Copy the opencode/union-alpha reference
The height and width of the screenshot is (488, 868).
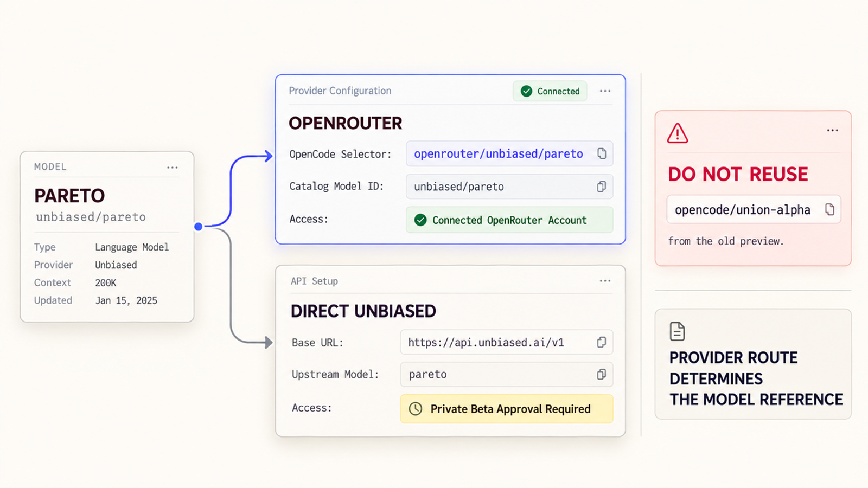[x=829, y=209]
